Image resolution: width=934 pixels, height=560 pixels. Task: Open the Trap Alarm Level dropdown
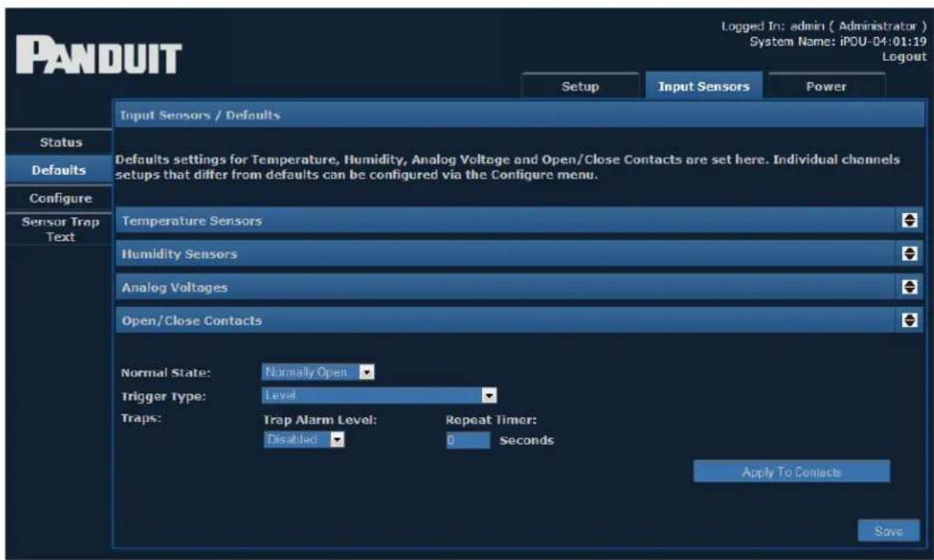[304, 440]
